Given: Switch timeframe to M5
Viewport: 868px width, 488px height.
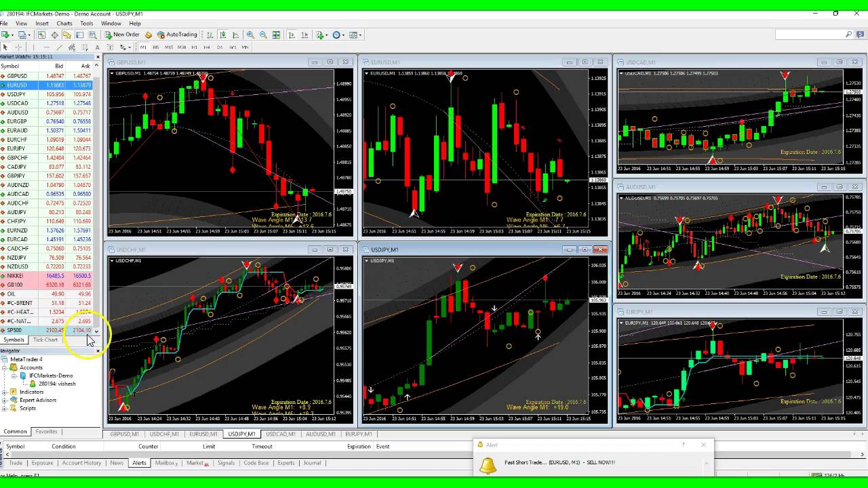Looking at the screenshot, I should pos(156,47).
